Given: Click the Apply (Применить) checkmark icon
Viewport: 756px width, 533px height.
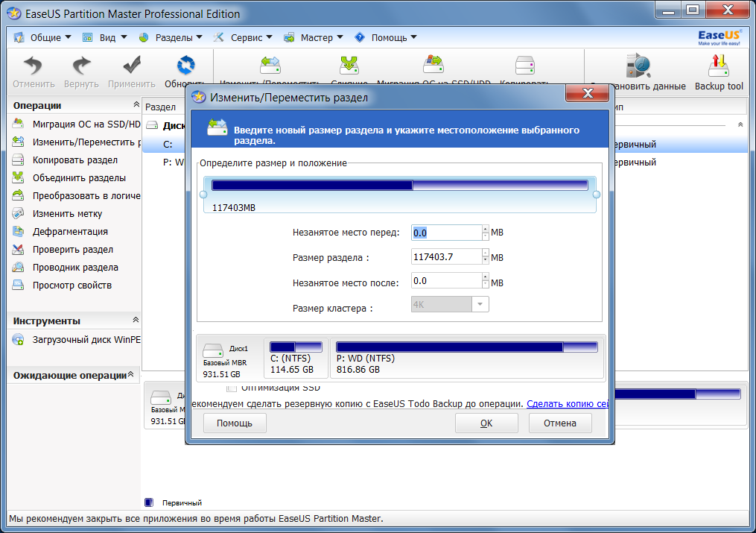Looking at the screenshot, I should 132,65.
